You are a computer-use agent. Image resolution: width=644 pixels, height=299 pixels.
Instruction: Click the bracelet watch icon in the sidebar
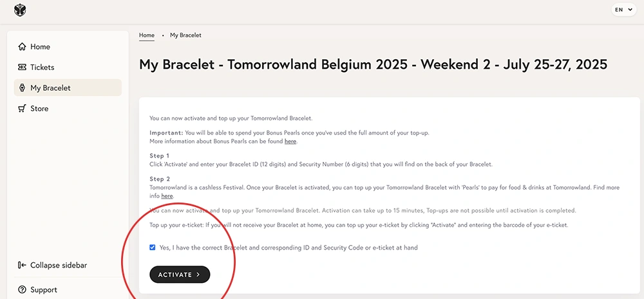point(23,88)
